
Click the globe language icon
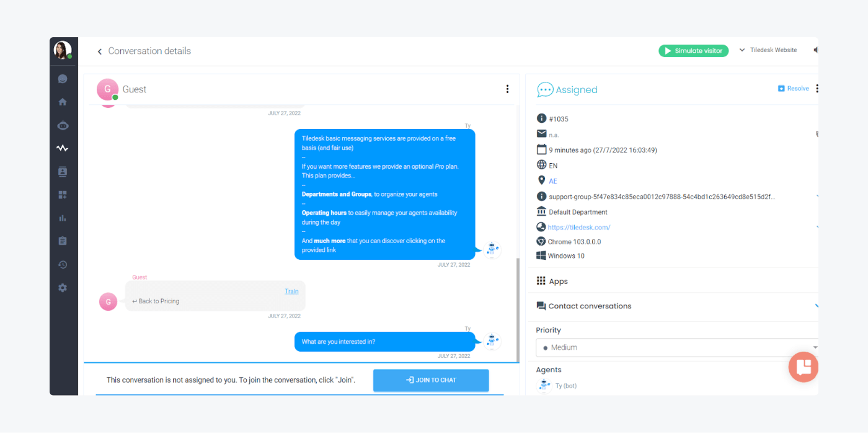click(x=541, y=165)
